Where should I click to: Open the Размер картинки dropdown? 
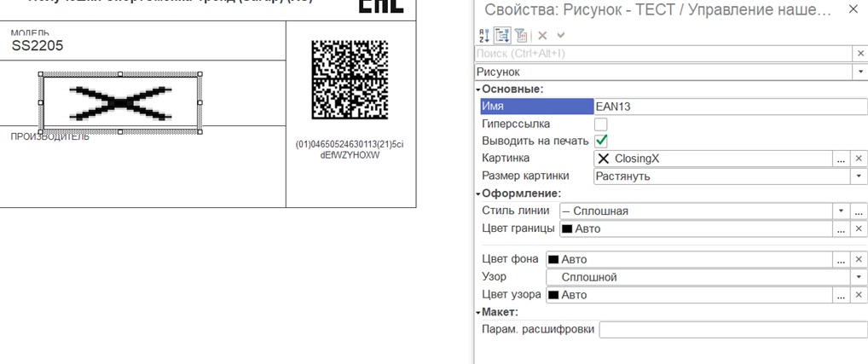tap(859, 176)
